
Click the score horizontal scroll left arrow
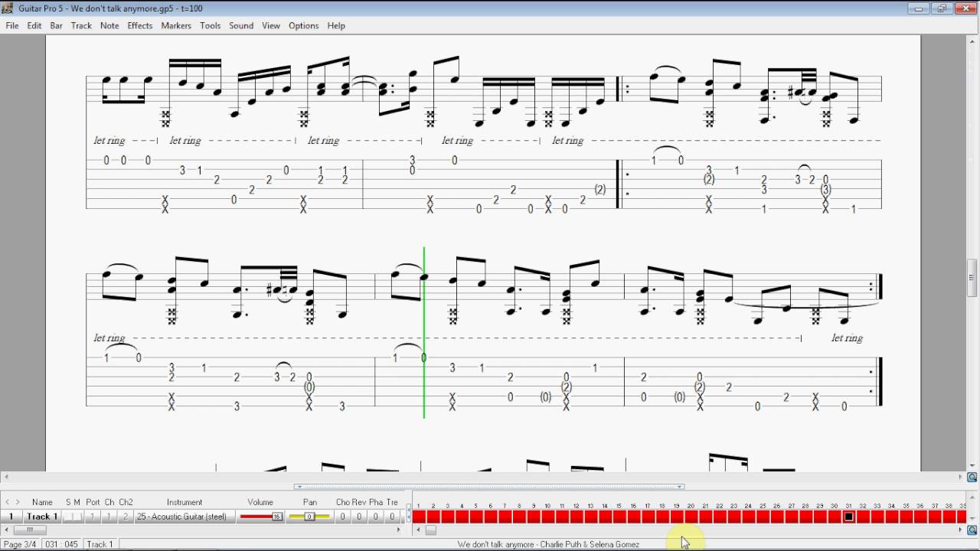tap(7, 478)
